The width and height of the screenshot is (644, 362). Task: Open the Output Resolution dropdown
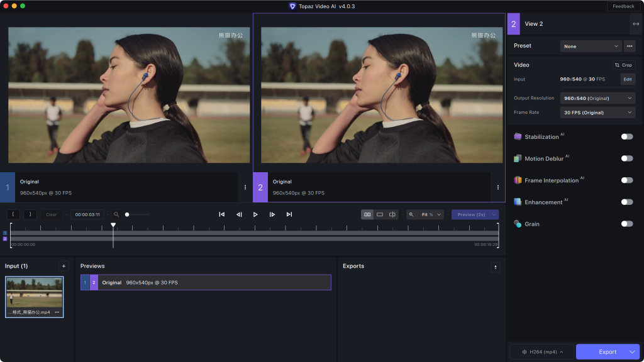pyautogui.click(x=597, y=98)
